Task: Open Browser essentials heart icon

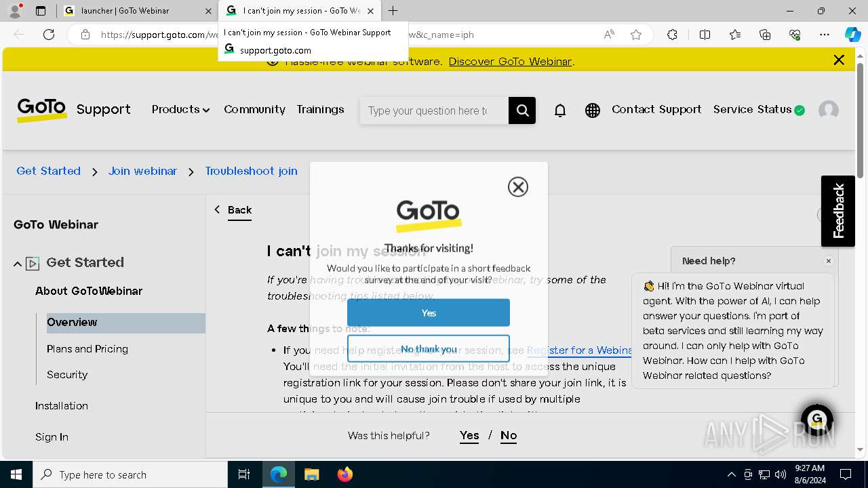Action: point(795,35)
